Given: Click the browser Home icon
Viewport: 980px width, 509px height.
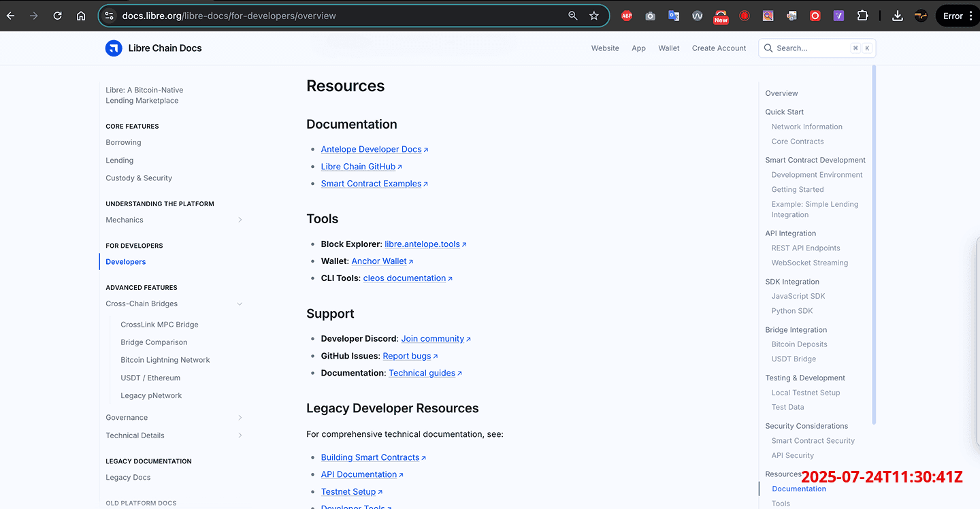Looking at the screenshot, I should pos(81,15).
